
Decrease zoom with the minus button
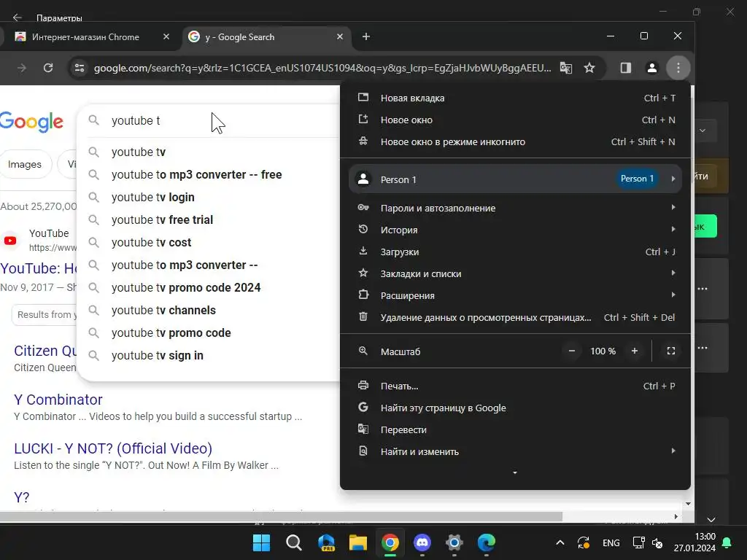pos(572,351)
